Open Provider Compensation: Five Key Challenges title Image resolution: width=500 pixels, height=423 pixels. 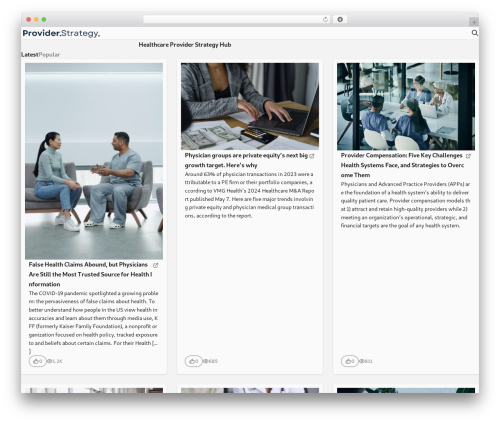[402, 165]
